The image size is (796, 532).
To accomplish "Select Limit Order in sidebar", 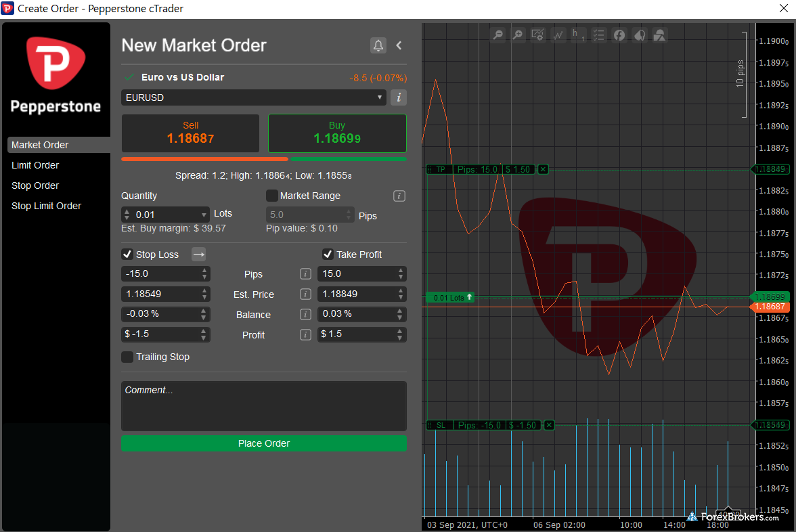I will click(35, 165).
